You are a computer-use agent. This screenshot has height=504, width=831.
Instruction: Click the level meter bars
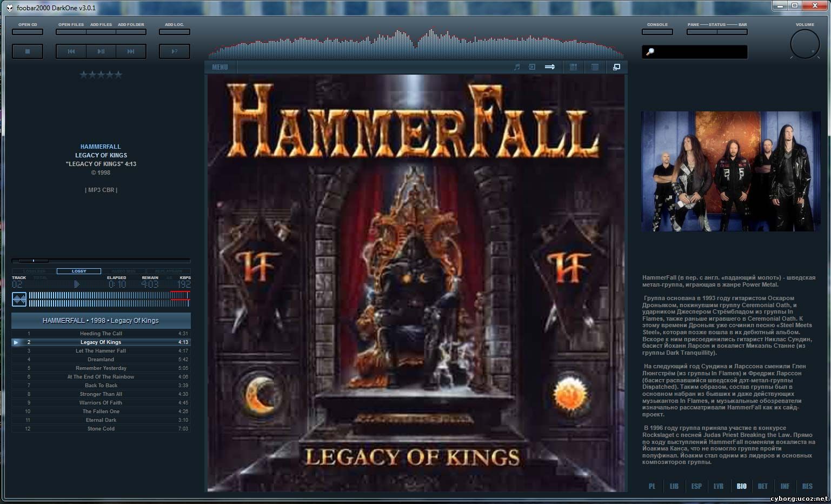(109, 299)
